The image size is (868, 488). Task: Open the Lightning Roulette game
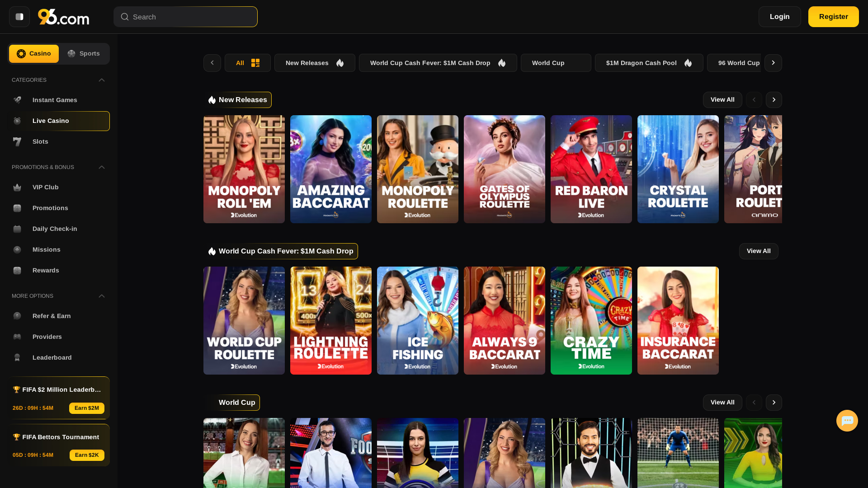click(331, 320)
